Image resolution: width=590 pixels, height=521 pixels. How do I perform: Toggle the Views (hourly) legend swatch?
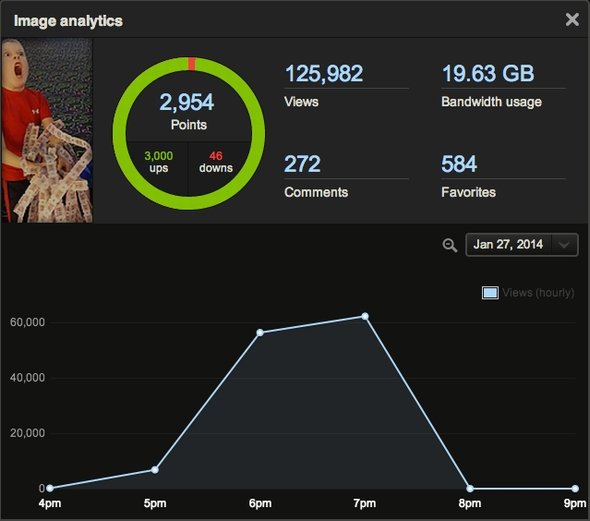point(490,293)
